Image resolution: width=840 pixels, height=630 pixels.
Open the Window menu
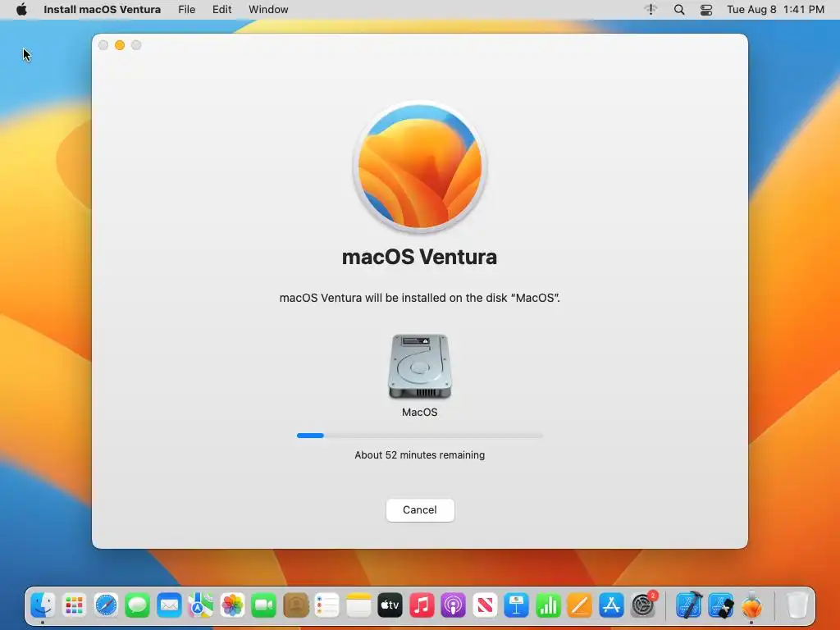point(268,10)
